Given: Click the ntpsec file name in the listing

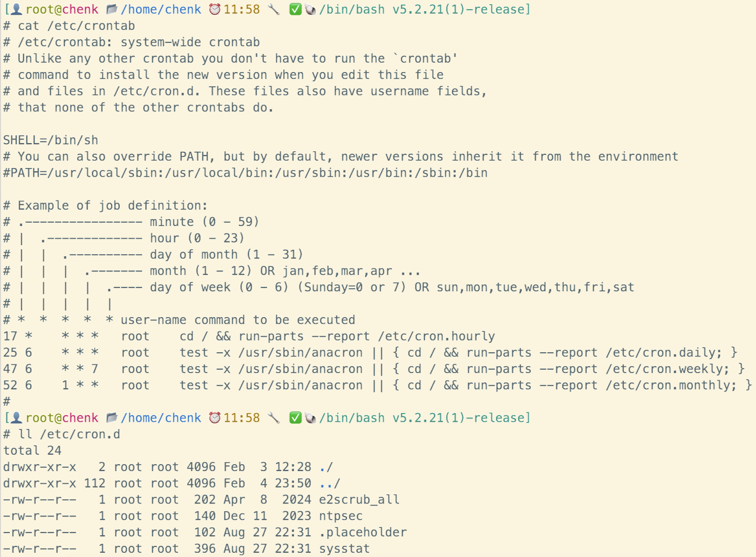Looking at the screenshot, I should pyautogui.click(x=340, y=516).
